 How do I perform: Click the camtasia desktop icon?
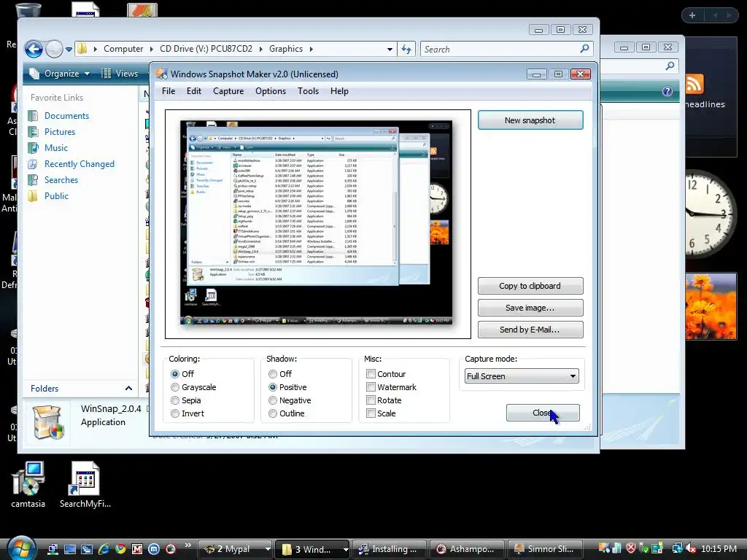pos(28,480)
